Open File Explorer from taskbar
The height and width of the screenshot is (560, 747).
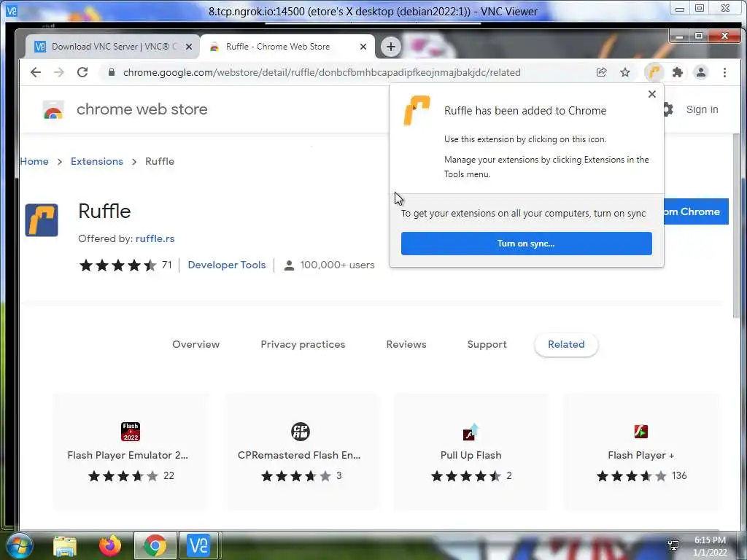65,546
